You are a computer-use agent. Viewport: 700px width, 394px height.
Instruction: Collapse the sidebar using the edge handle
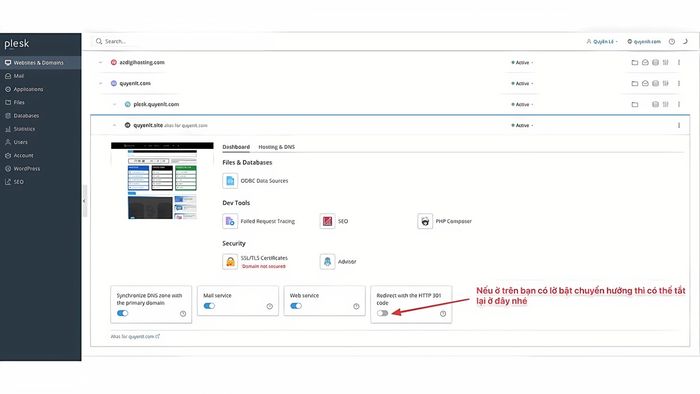84,201
